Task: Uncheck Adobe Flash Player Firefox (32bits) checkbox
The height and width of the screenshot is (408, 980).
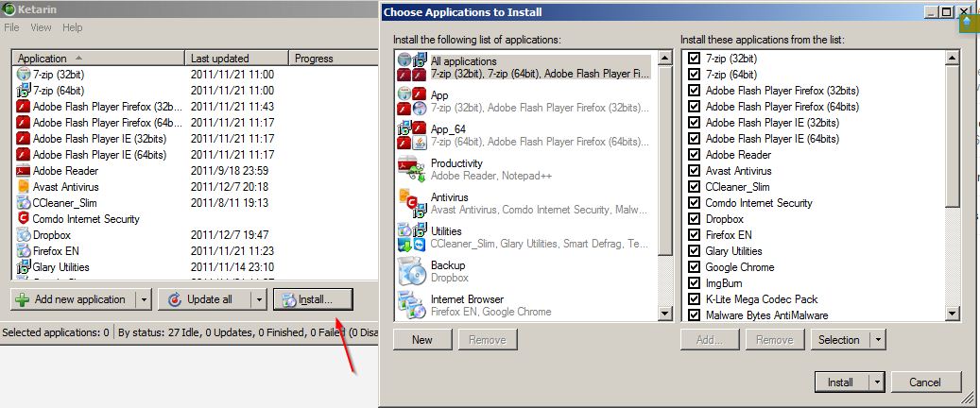Action: 693,91
